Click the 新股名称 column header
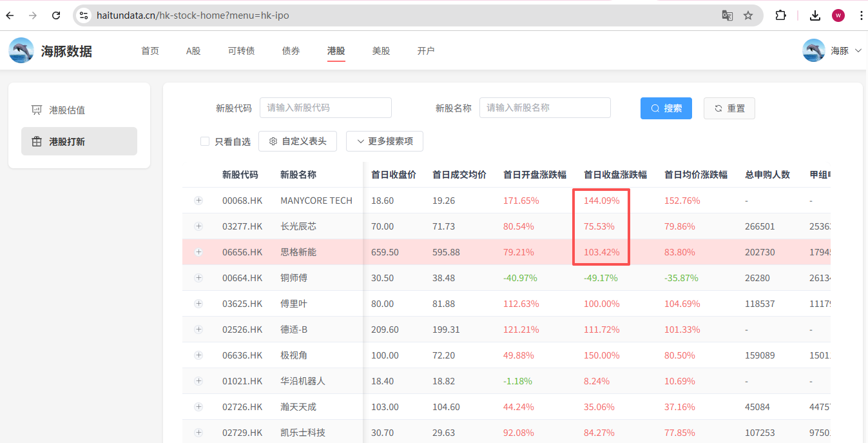The image size is (868, 443). pyautogui.click(x=298, y=175)
